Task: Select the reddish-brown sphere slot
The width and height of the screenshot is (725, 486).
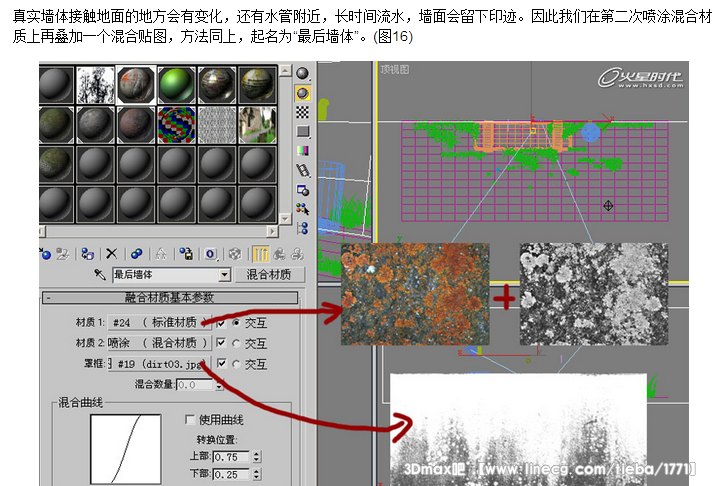Action: (135, 124)
